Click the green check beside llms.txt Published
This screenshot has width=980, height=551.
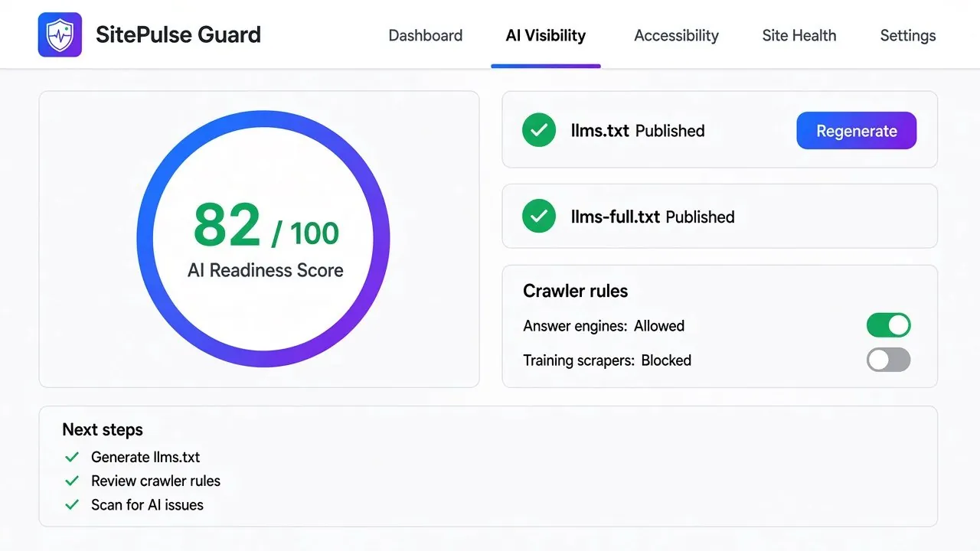pyautogui.click(x=539, y=130)
